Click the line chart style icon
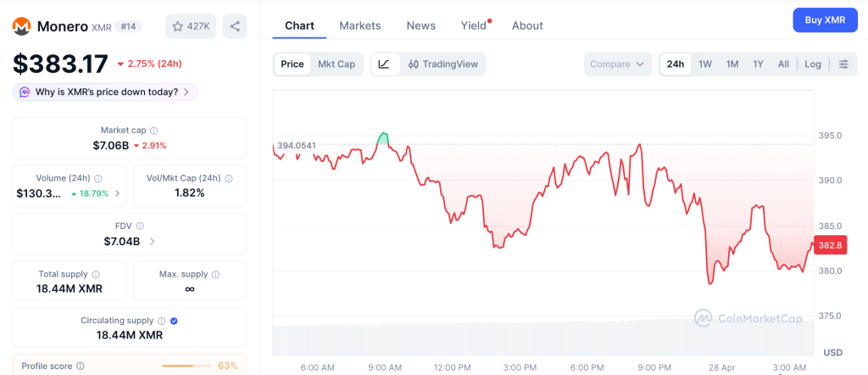The width and height of the screenshot is (868, 375). pyautogui.click(x=384, y=64)
